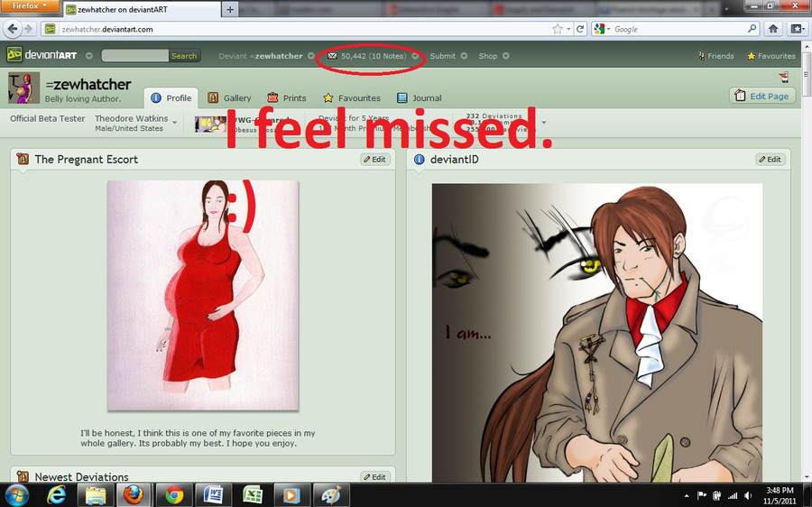Viewport: 812px width, 507px height.
Task: Click Edit on the deviantID widget
Action: [x=770, y=160]
